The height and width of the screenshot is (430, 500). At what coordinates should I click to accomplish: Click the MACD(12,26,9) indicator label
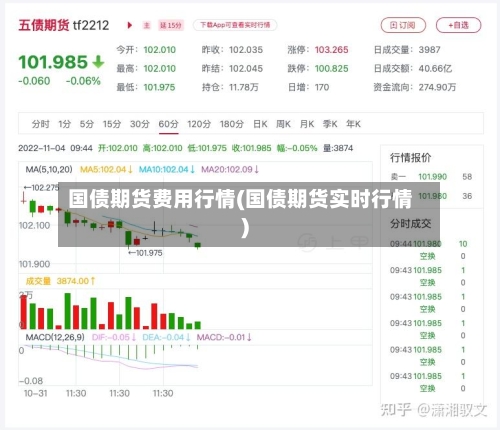(55, 337)
